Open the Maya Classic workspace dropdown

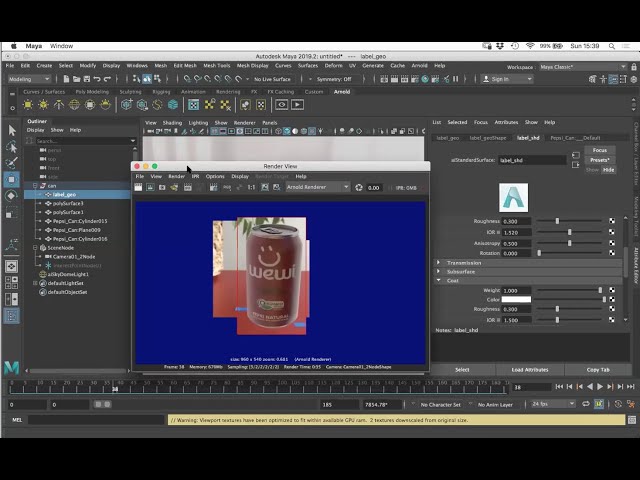click(x=582, y=67)
